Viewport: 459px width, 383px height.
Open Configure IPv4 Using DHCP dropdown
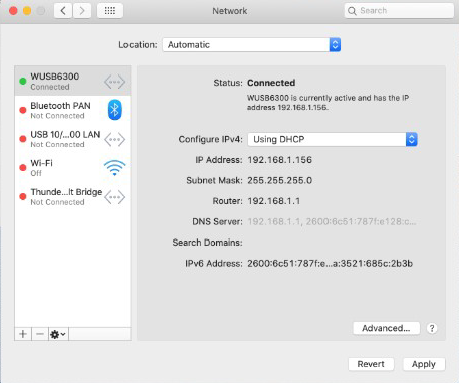click(x=332, y=139)
